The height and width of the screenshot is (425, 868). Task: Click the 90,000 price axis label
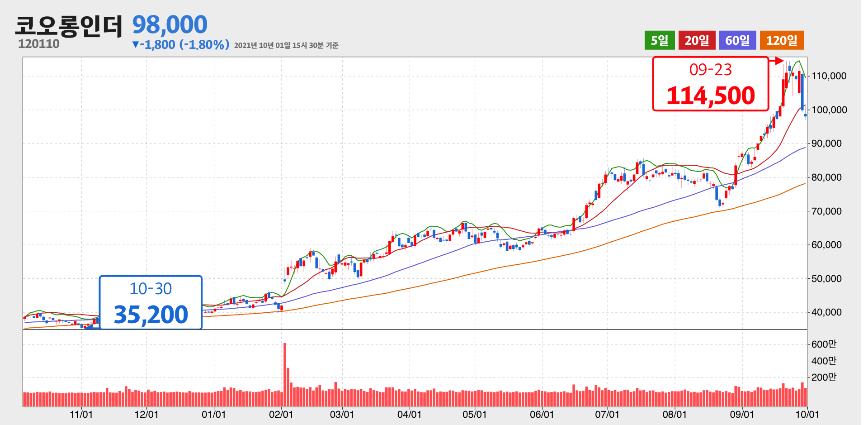(826, 143)
